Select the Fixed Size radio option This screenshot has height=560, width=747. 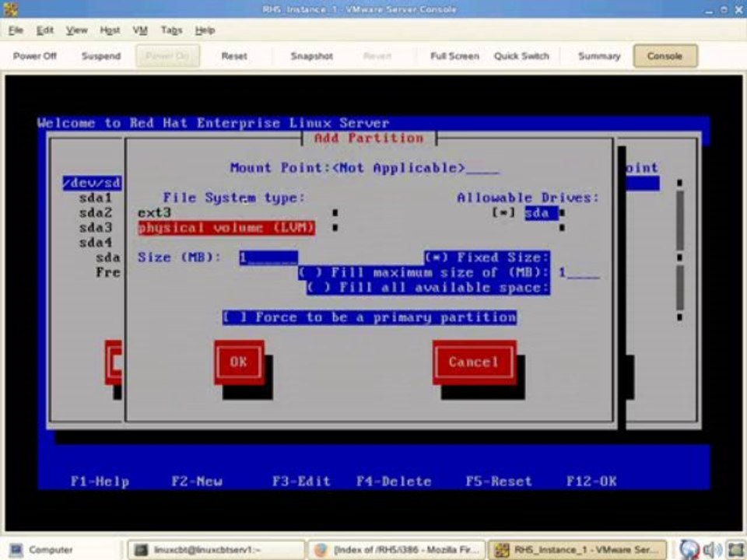(487, 257)
